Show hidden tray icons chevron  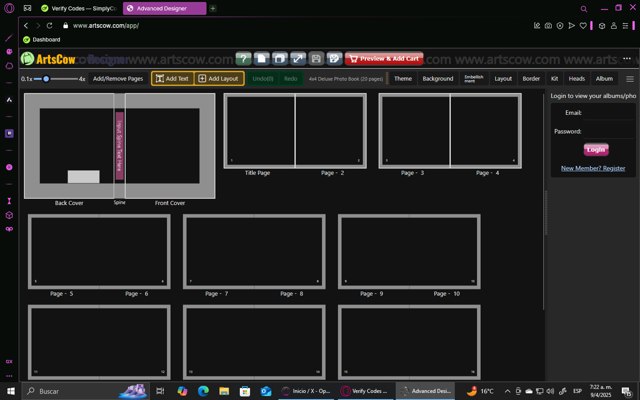[x=507, y=391]
